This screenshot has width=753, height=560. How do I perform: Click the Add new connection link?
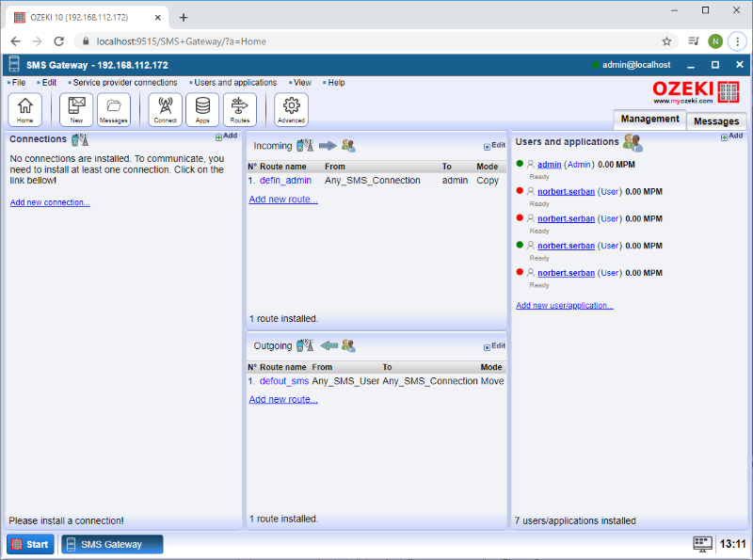click(x=50, y=202)
